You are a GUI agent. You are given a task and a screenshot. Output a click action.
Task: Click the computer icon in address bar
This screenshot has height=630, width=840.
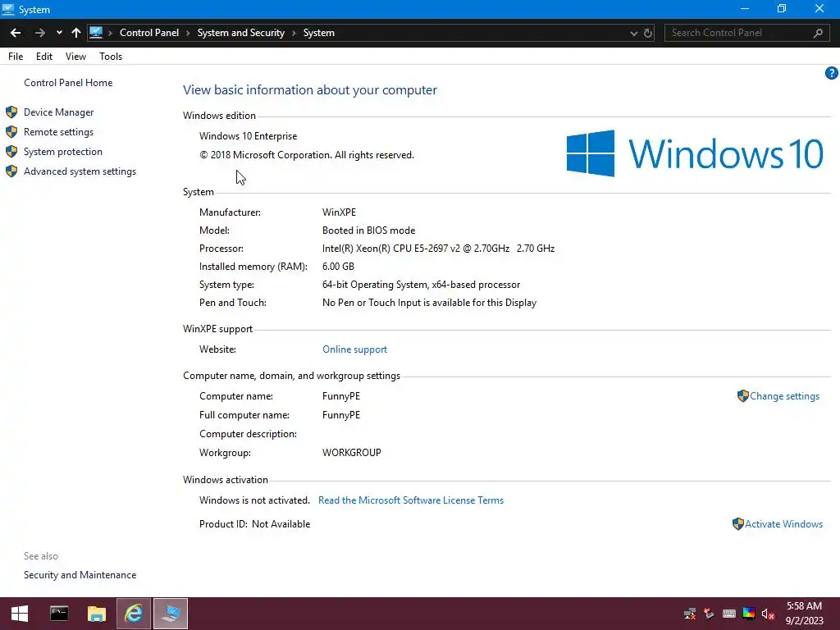[x=96, y=33]
